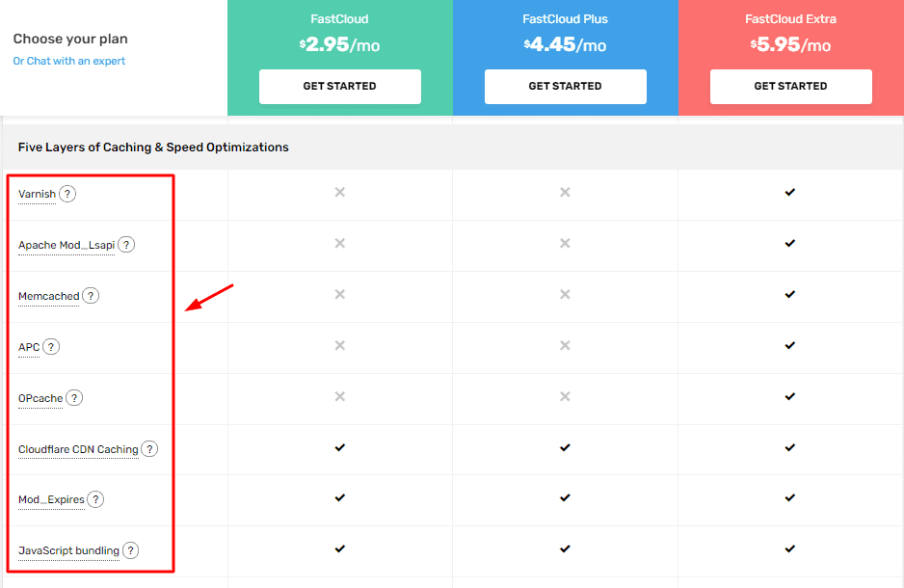Open the help icon beside Apache Mod_Lsapi
The height and width of the screenshot is (588, 904).
coord(126,245)
